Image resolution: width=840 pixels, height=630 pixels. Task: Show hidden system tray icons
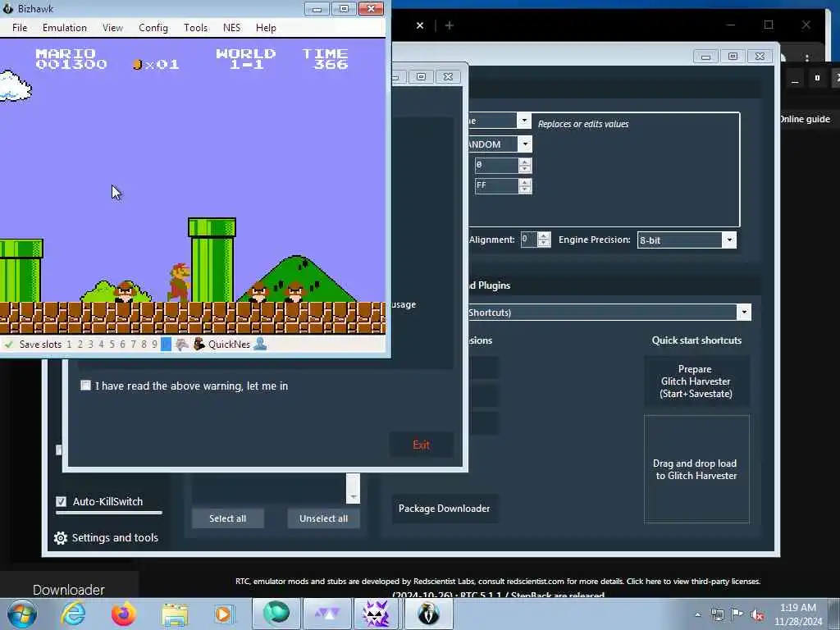coord(697,615)
